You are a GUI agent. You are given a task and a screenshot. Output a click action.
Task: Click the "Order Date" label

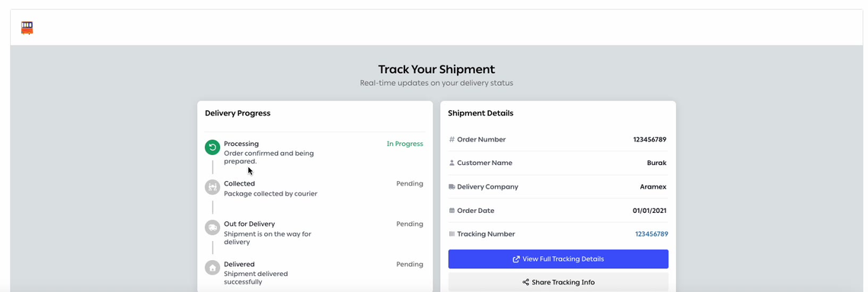coord(476,211)
